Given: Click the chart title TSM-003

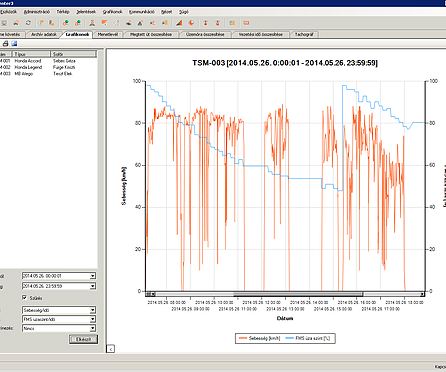Looking at the screenshot, I should (285, 63).
